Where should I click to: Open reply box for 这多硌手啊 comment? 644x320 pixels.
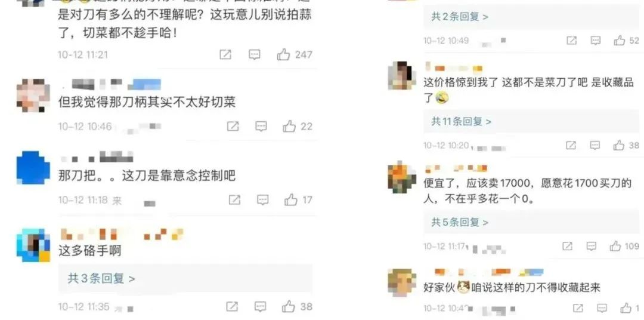261,306
